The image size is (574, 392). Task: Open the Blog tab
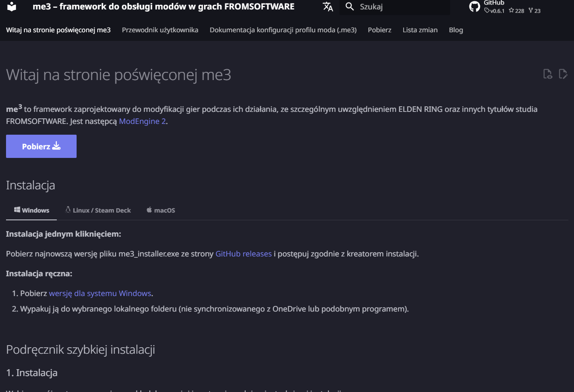(456, 30)
